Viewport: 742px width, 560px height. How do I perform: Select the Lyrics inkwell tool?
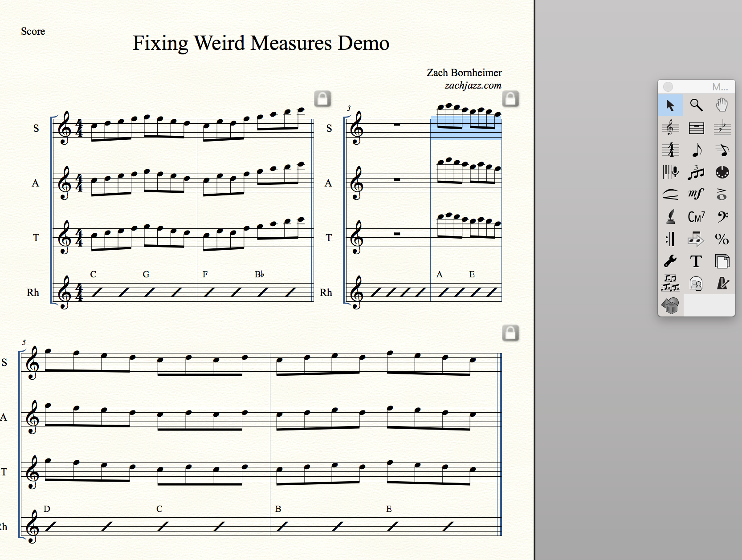tap(670, 217)
